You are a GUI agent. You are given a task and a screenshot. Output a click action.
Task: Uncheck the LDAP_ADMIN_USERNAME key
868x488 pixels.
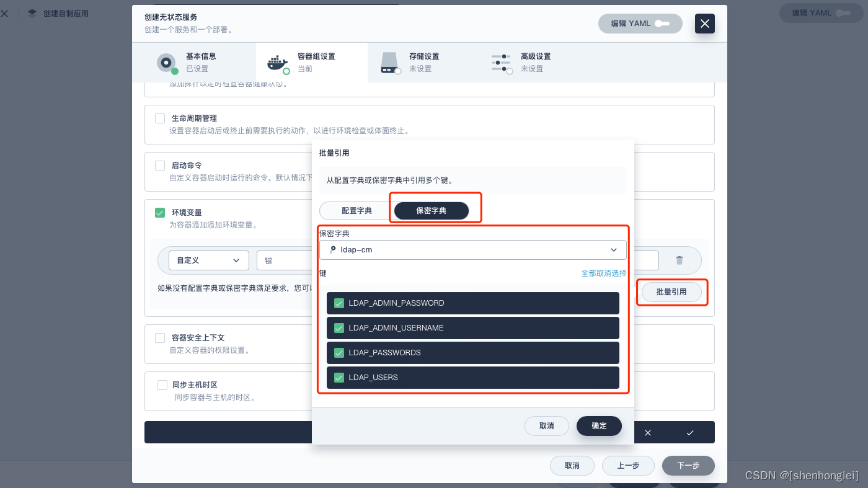coord(339,328)
